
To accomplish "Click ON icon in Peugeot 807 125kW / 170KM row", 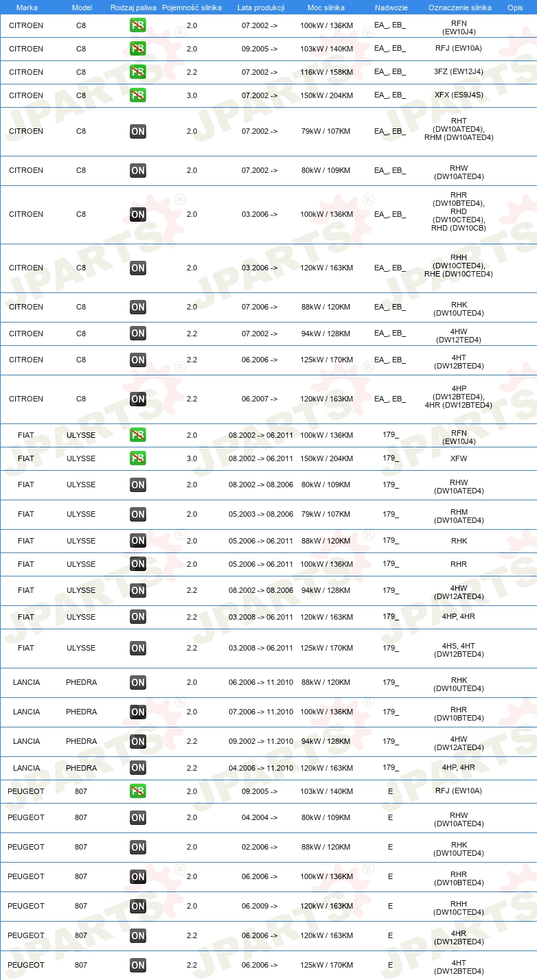I will [137, 965].
